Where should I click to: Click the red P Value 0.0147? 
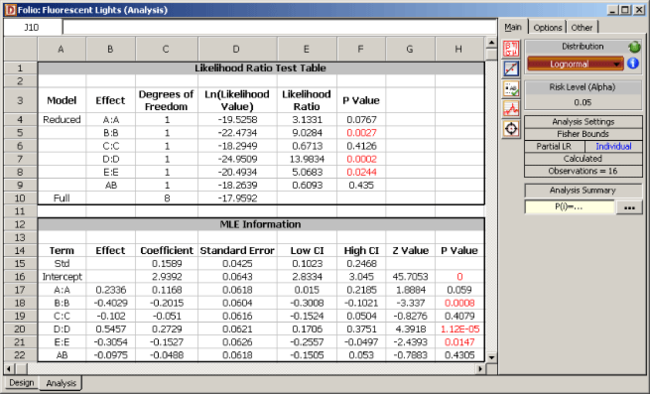[459, 342]
